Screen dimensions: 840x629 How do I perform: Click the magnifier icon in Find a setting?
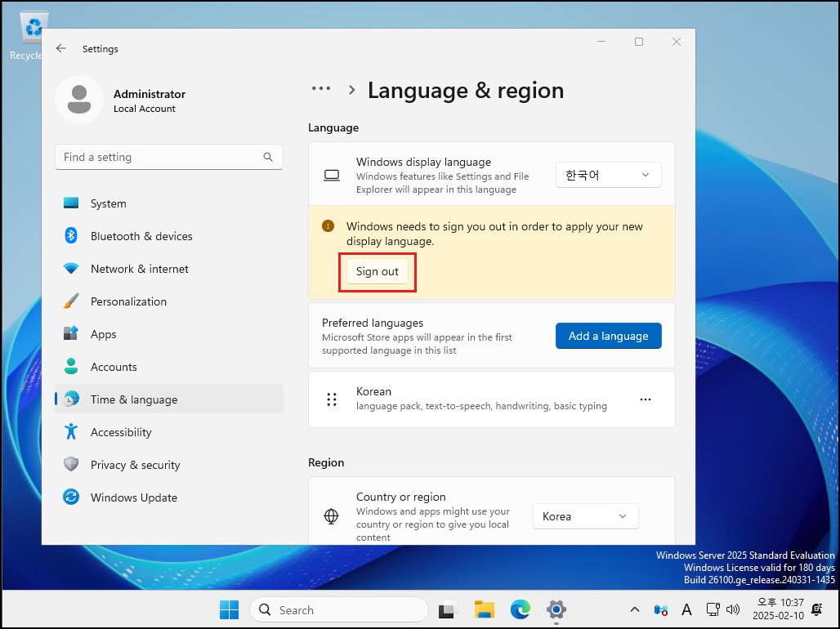[x=268, y=157]
